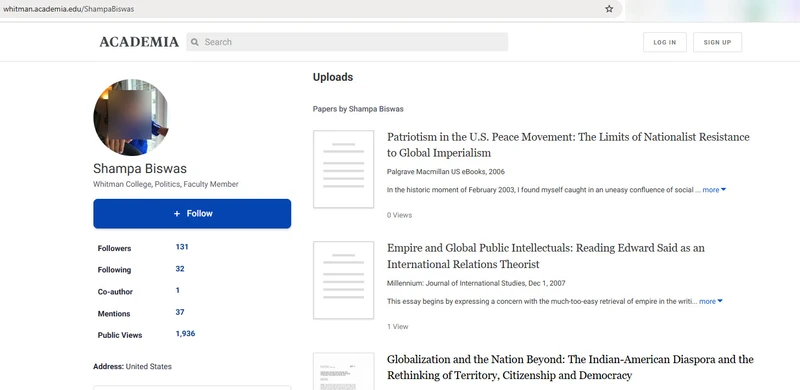This screenshot has width=800, height=390.
Task: Expand 'more' on the Patriotism paper abstract
Action: 714,190
